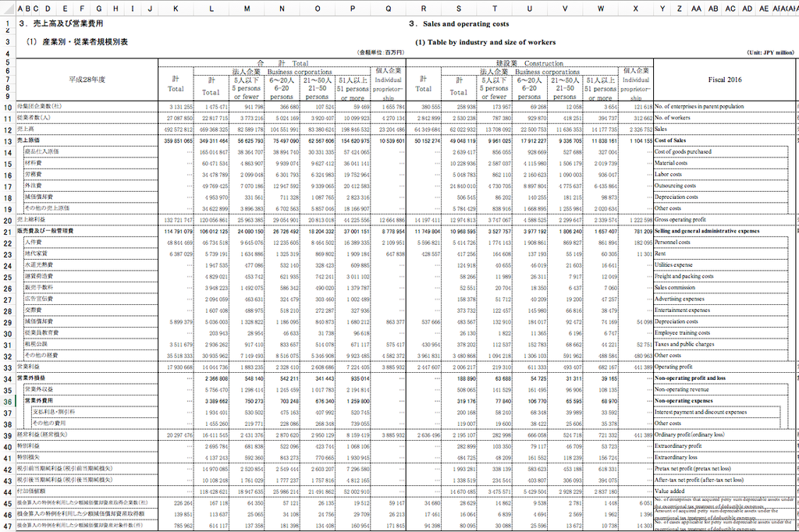This screenshot has height=532, width=799.
Task: Select row 36 header
Action: 8,402
